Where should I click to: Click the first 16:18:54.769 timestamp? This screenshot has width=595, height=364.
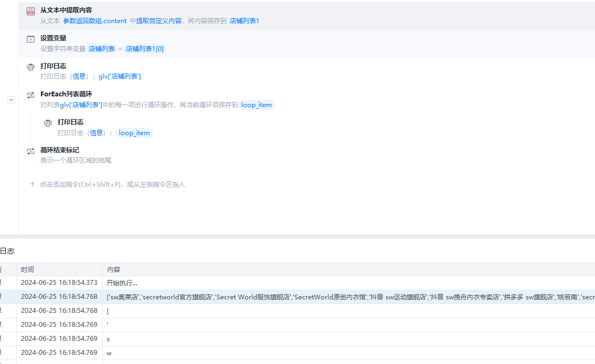point(59,325)
